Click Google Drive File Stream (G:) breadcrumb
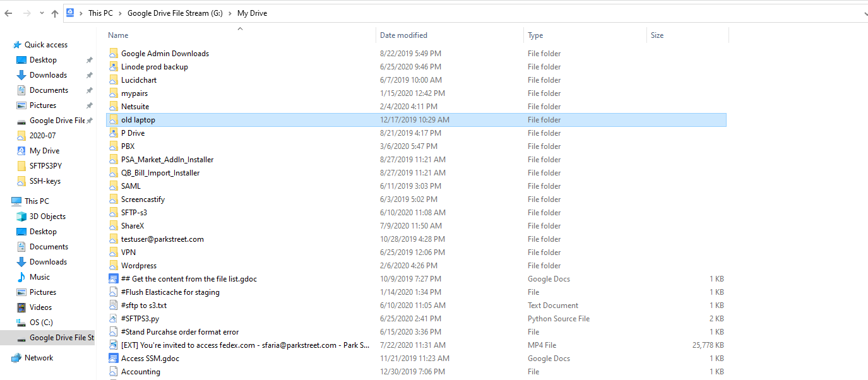Screen dimensions: 868x380 (175, 13)
